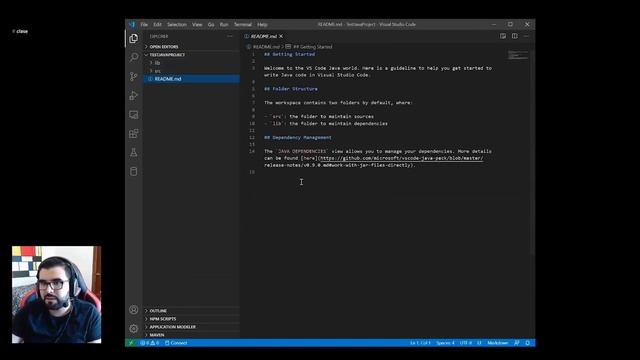The width and height of the screenshot is (640, 360).
Task: Open the Explorer view in activity bar
Action: [x=133, y=38]
